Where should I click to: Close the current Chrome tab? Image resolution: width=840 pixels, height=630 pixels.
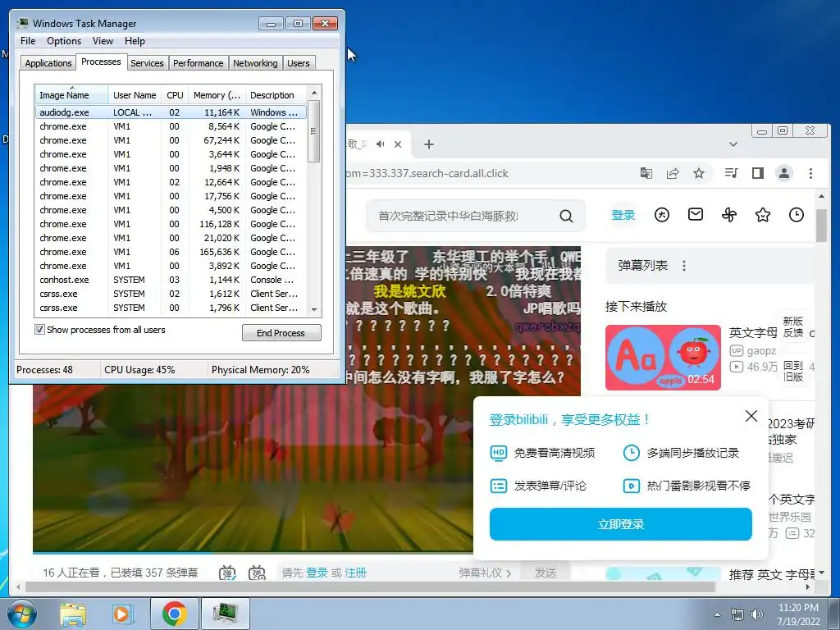point(398,144)
